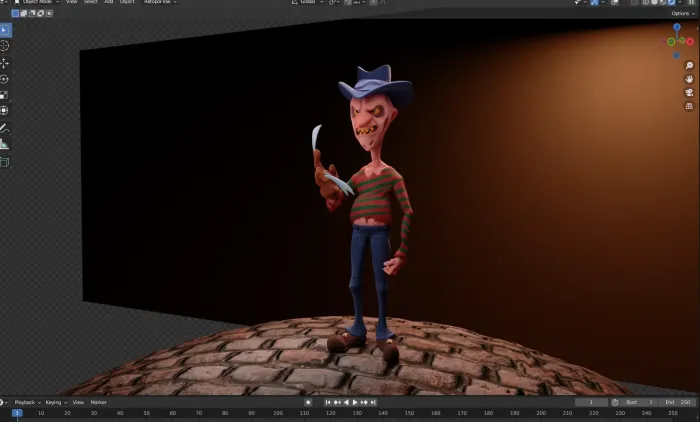Choose intersect selection mode icon
Image resolution: width=700 pixels, height=422 pixels.
pyautogui.click(x=49, y=13)
